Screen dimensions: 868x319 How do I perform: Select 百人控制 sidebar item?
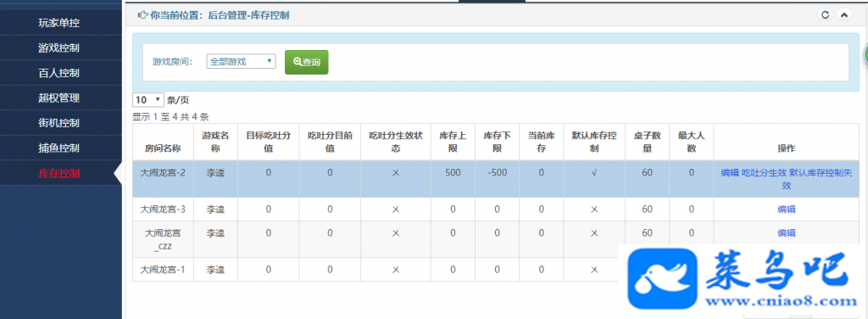pos(59,73)
